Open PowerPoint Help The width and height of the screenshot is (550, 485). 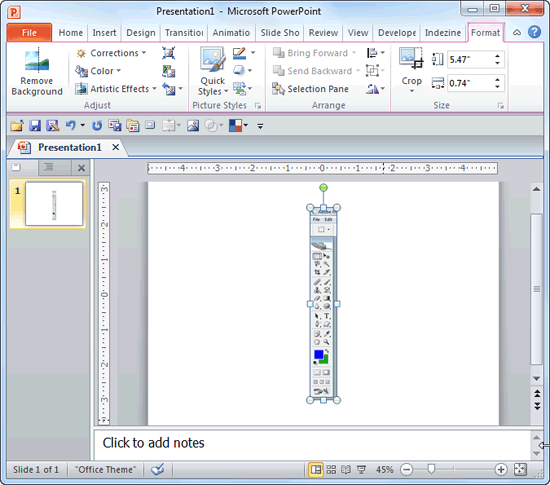[534, 32]
